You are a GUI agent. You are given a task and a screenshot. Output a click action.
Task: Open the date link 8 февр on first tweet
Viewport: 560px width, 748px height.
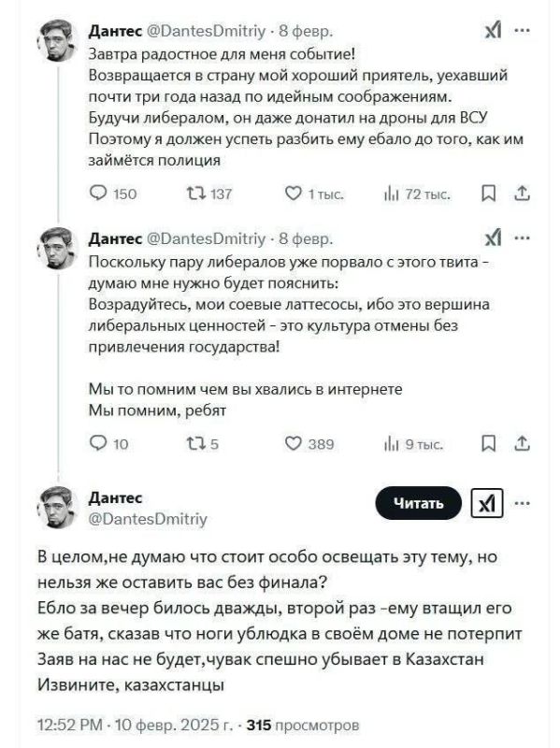pos(306,30)
